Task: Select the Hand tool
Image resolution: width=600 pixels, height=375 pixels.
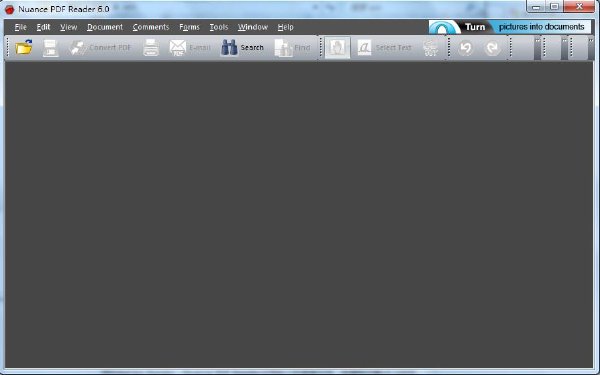Action: tap(337, 48)
